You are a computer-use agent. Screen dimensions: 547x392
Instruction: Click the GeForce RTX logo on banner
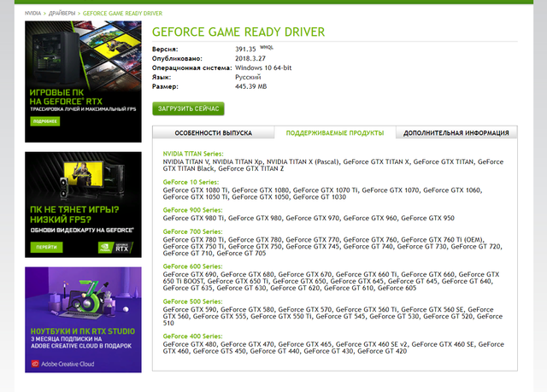(115, 248)
